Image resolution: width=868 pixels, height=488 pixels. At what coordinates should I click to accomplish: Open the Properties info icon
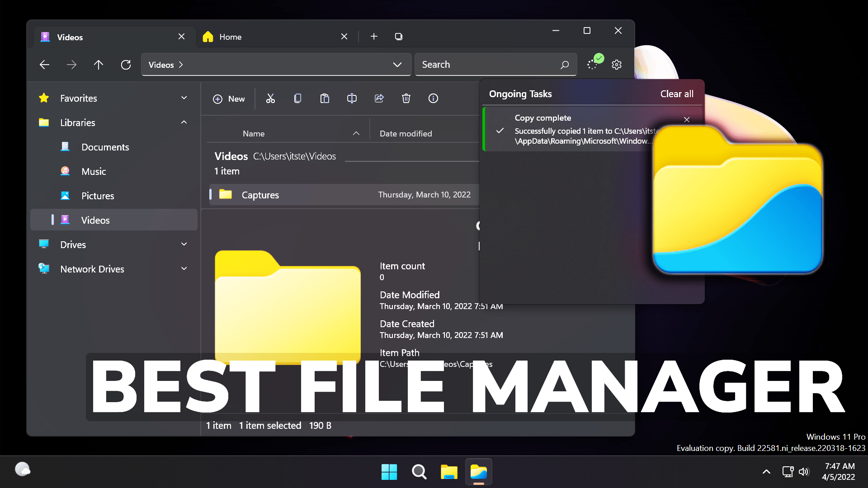coord(433,99)
